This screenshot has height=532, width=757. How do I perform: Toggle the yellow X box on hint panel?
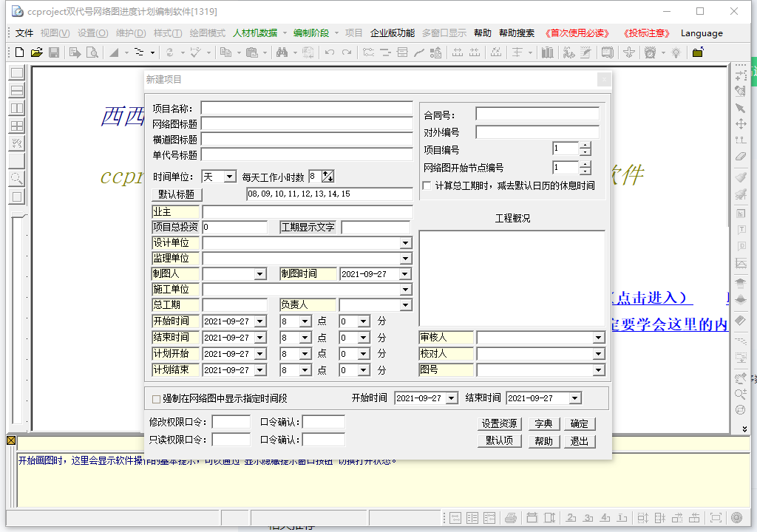[x=11, y=441]
